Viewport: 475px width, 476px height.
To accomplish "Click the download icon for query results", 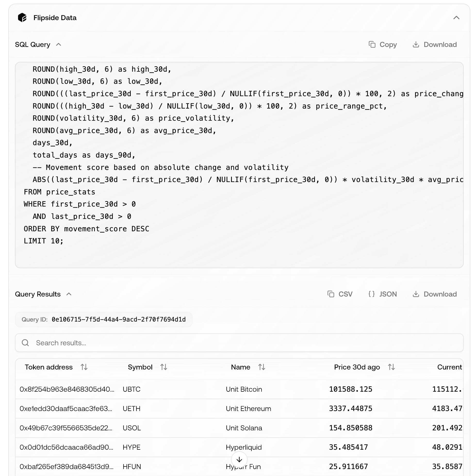I will point(416,294).
